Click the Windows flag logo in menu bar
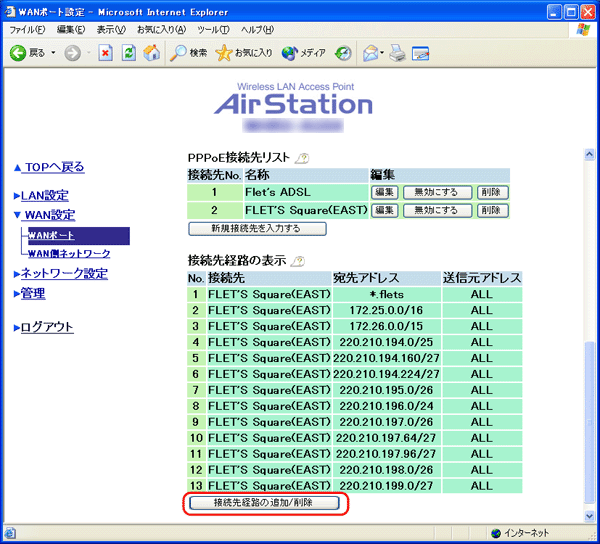The image size is (600, 544). [583, 30]
